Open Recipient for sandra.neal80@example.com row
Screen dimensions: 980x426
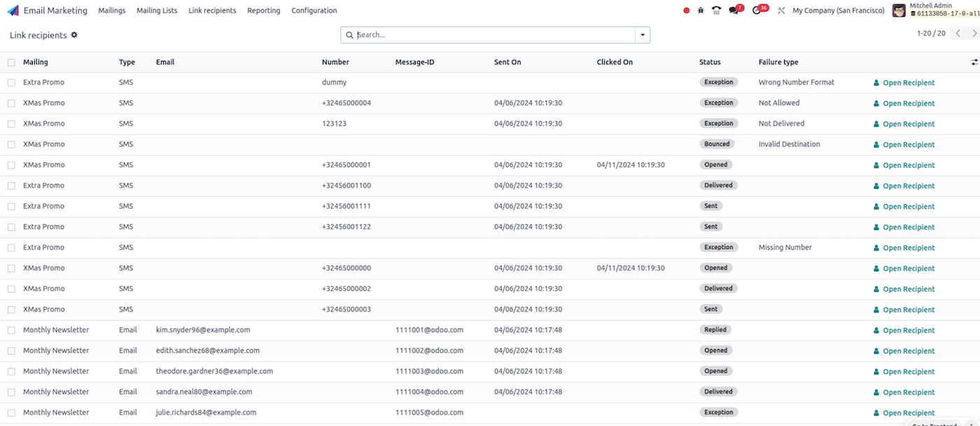(904, 392)
